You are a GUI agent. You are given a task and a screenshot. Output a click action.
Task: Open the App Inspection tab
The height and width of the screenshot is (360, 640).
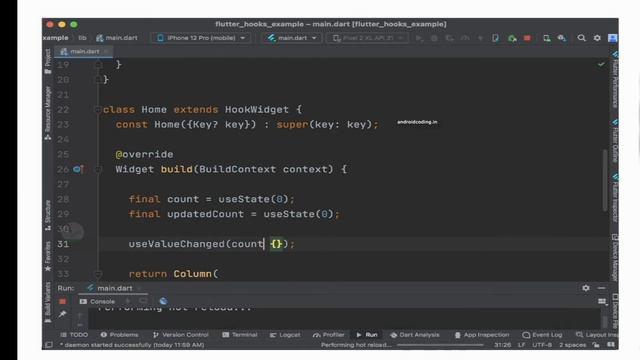[482, 335]
